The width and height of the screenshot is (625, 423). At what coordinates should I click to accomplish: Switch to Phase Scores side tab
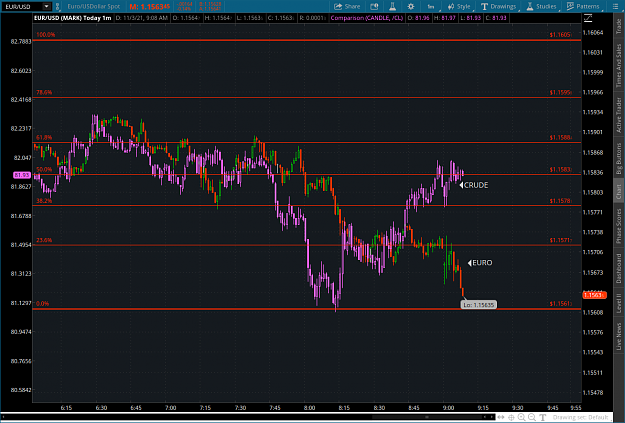pyautogui.click(x=619, y=226)
